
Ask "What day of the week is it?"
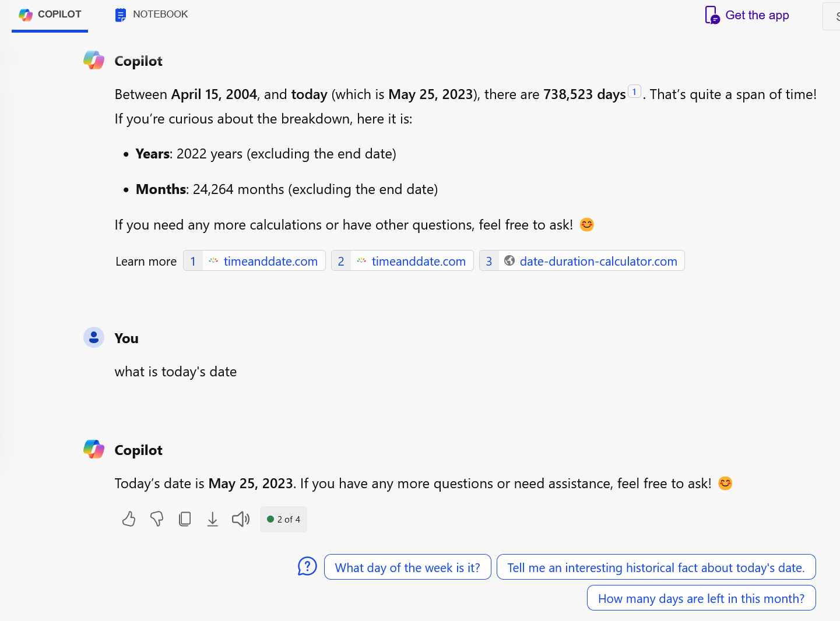[x=407, y=567]
